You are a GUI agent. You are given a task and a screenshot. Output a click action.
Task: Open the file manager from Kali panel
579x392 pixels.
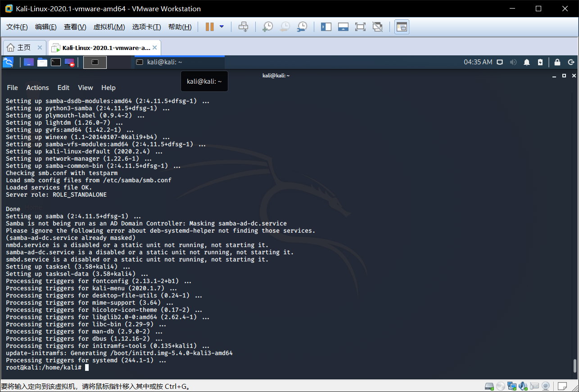pos(42,62)
